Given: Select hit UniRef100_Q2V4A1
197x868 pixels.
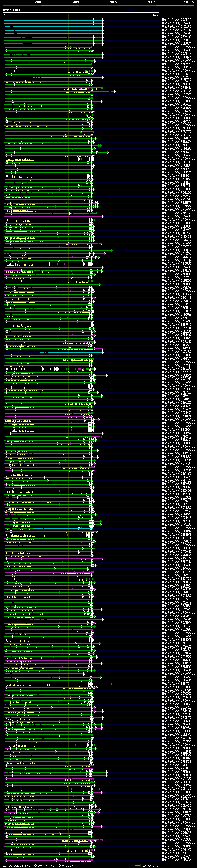Looking at the screenshot, I should (177, 23).
